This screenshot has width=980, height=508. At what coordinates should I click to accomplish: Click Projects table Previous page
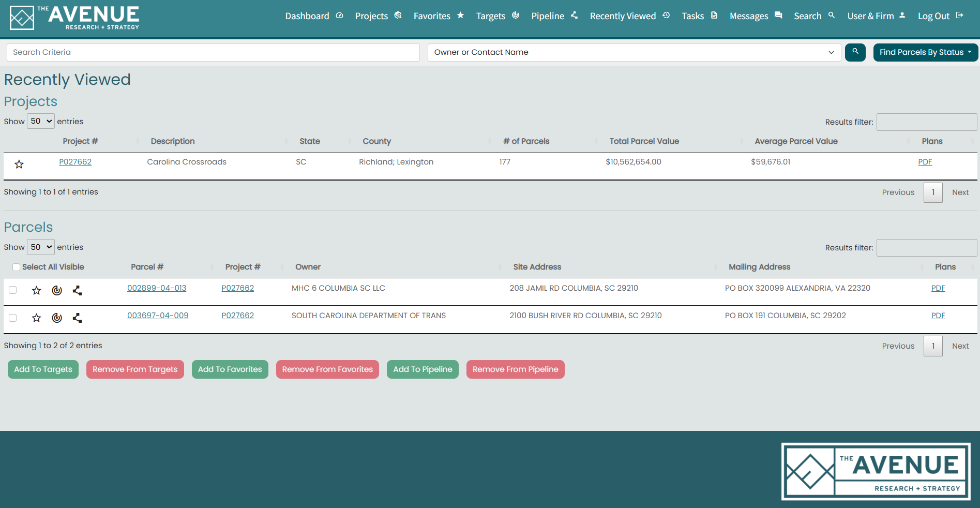point(898,192)
